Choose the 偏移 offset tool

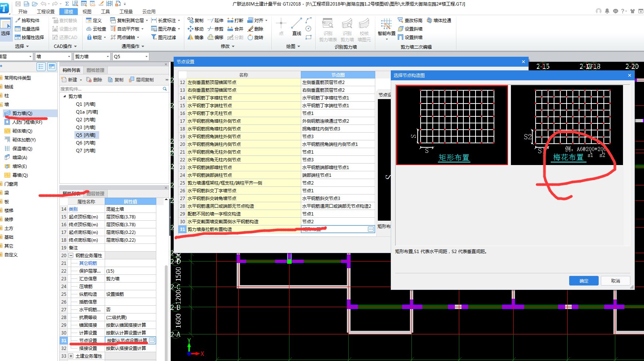pos(215,37)
